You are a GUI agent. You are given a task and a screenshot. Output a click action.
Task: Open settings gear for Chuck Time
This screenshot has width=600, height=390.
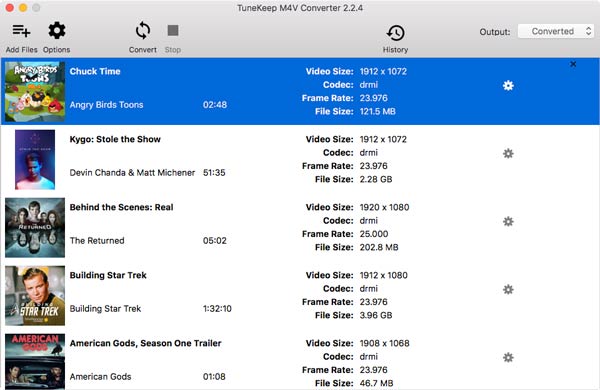pyautogui.click(x=508, y=85)
